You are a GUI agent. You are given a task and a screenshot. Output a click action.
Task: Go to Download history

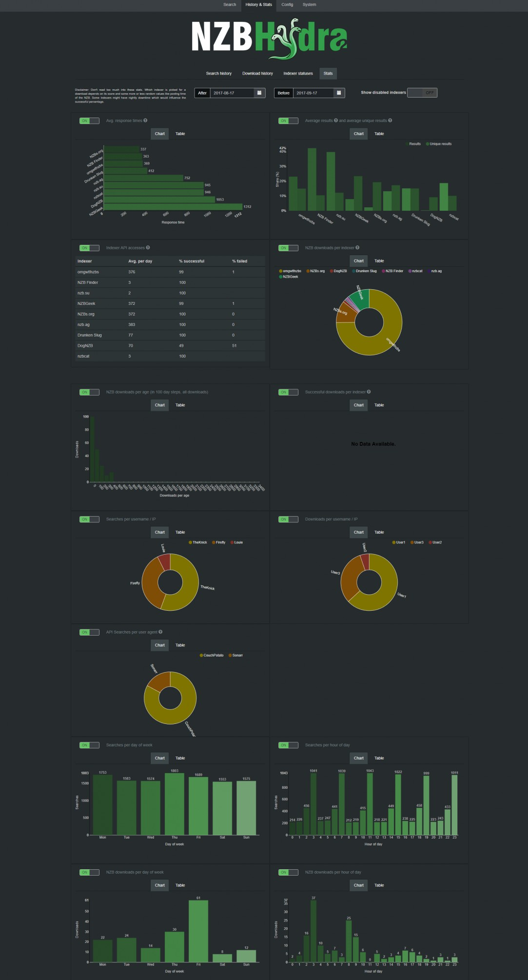click(x=257, y=74)
